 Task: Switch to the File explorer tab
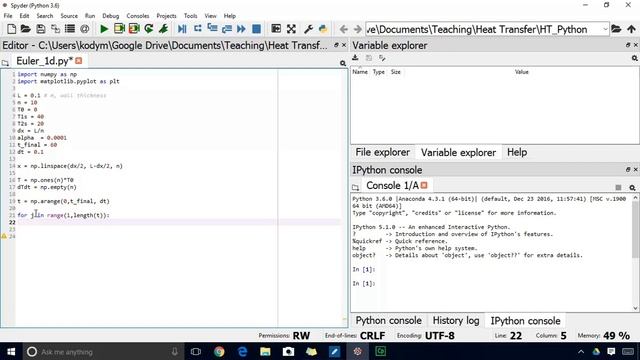click(382, 152)
